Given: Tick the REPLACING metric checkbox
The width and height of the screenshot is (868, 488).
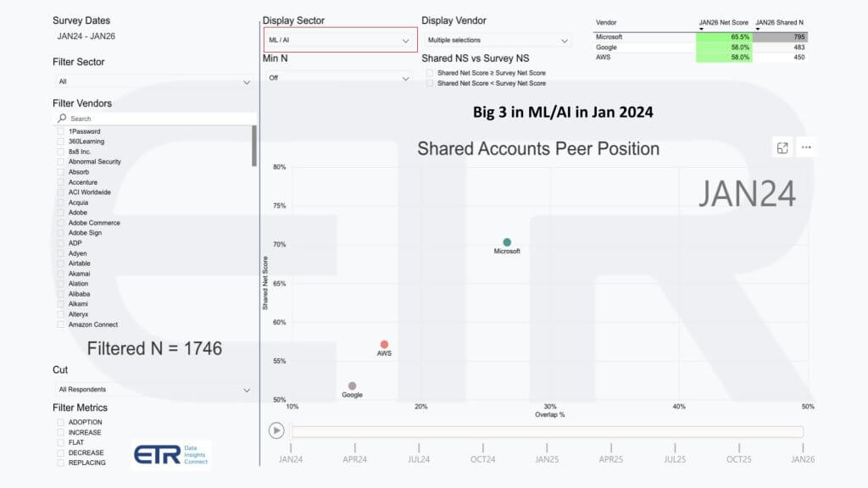Looking at the screenshot, I should [x=60, y=463].
